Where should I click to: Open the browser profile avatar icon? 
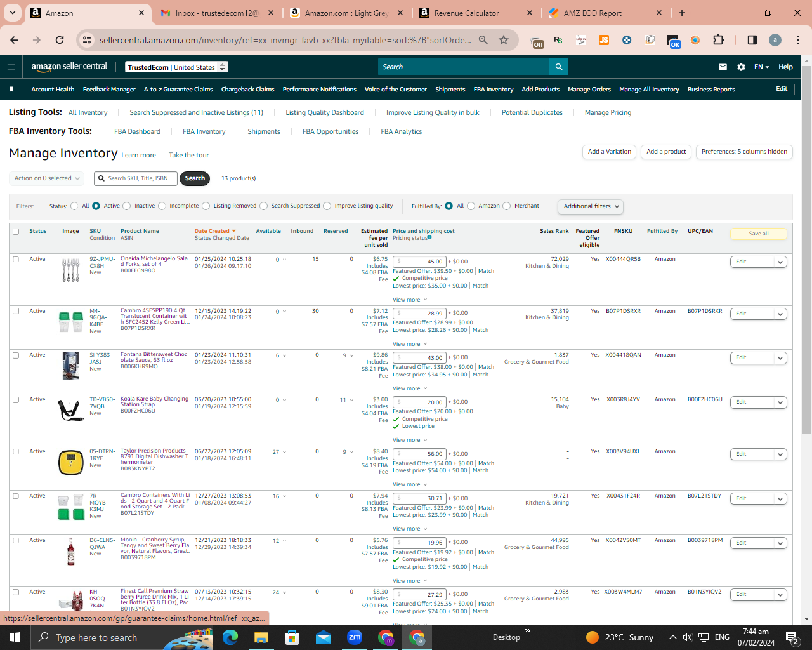[775, 40]
